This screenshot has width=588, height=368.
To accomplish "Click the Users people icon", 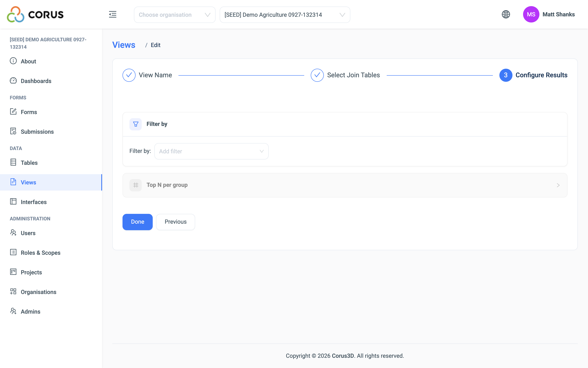I will (13, 233).
